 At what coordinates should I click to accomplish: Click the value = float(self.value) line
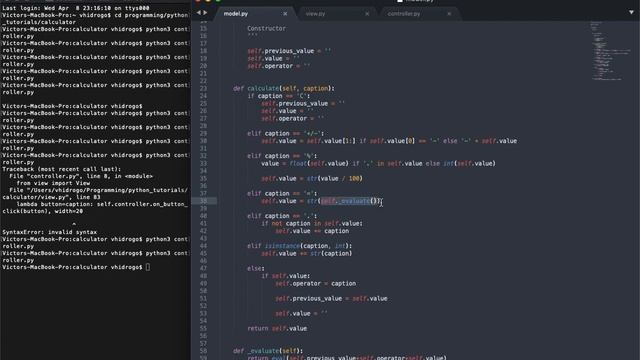tap(378, 163)
